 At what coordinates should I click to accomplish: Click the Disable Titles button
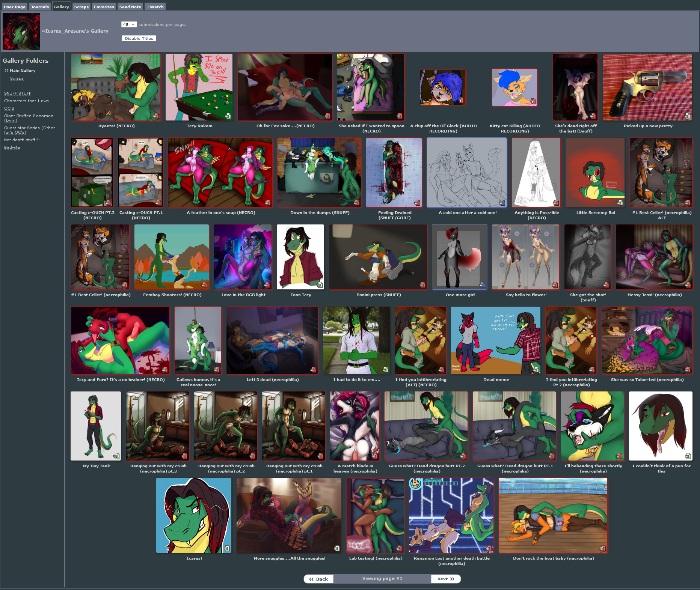tap(139, 38)
